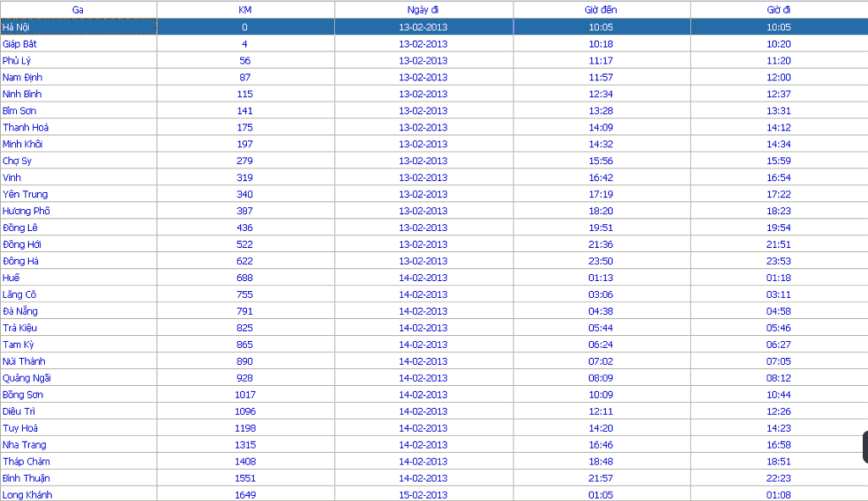868x501 pixels.
Task: Select the Yên Trung station cell
Action: pyautogui.click(x=78, y=194)
